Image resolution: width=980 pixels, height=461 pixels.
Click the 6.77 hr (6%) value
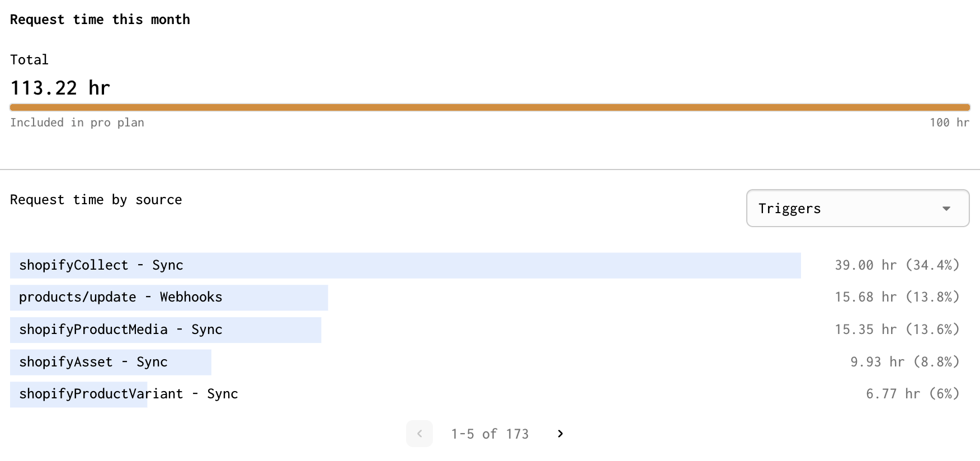pos(913,394)
